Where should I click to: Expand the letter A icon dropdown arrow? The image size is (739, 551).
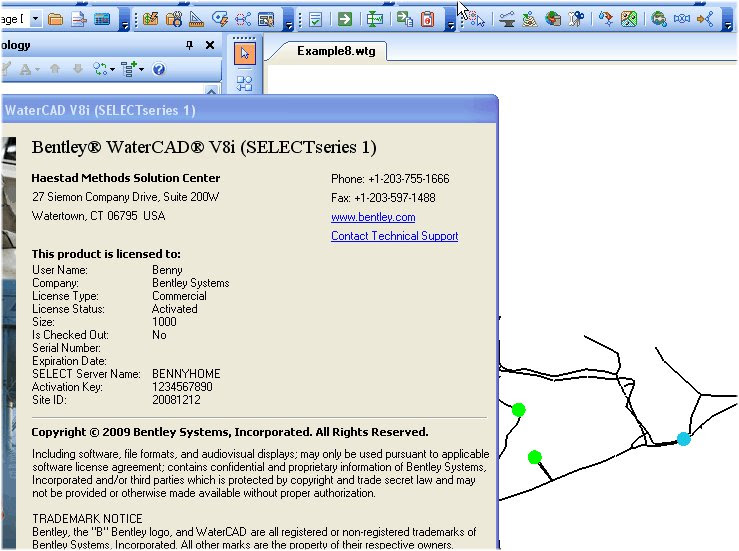click(x=37, y=70)
